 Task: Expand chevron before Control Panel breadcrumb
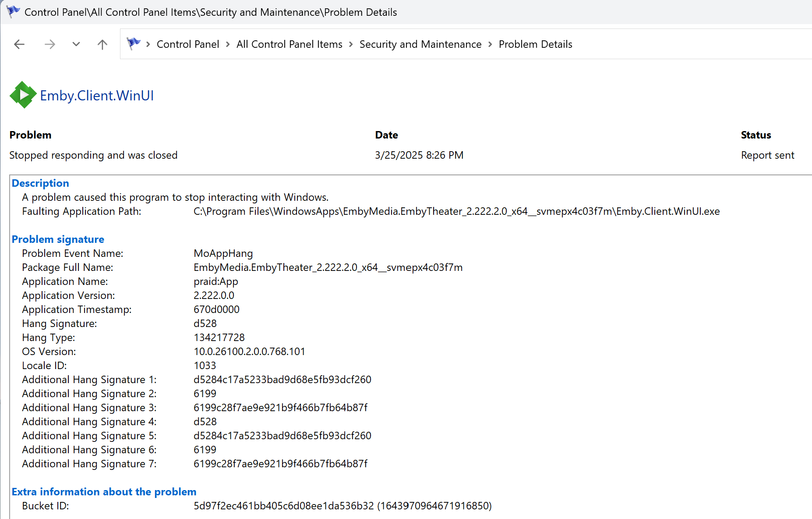pyautogui.click(x=148, y=44)
